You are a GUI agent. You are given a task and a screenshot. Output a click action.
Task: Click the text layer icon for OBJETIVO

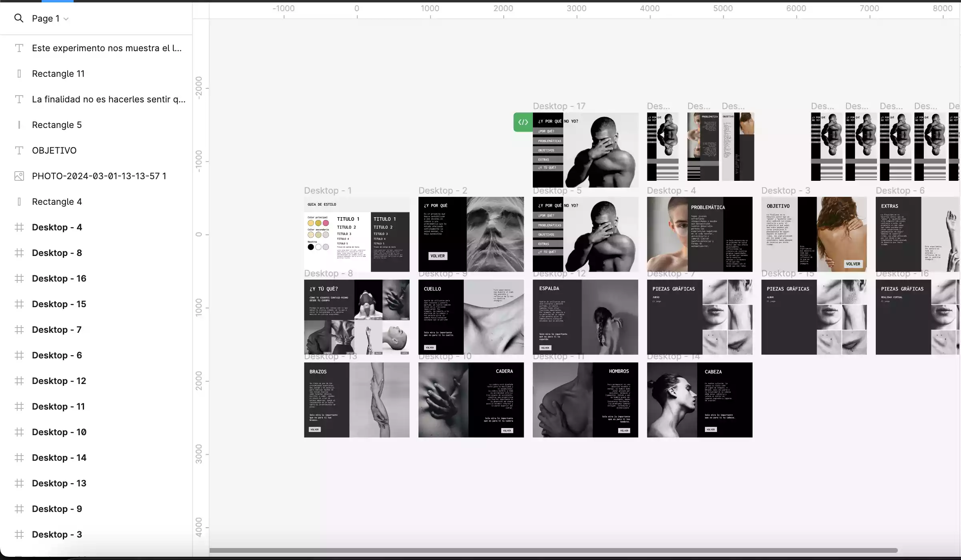tap(18, 150)
